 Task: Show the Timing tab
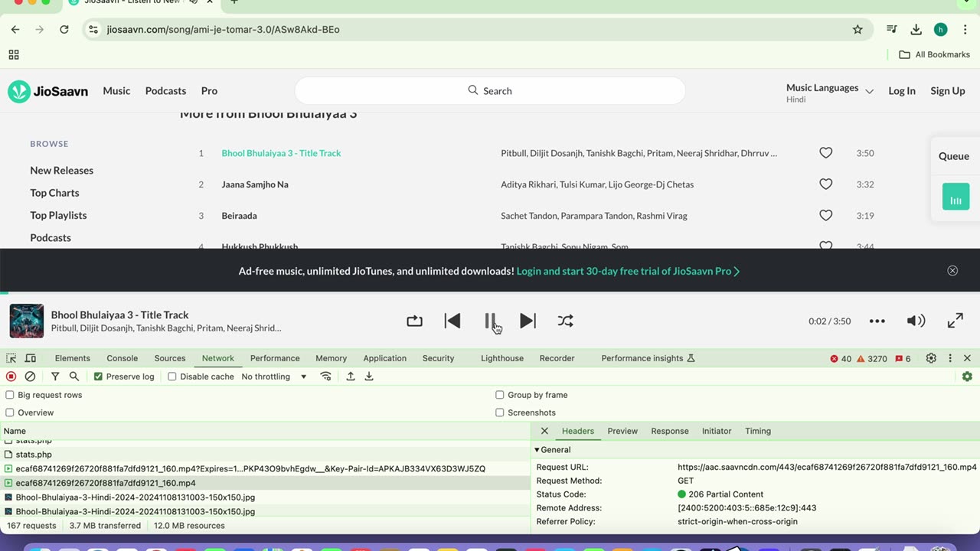(x=758, y=431)
